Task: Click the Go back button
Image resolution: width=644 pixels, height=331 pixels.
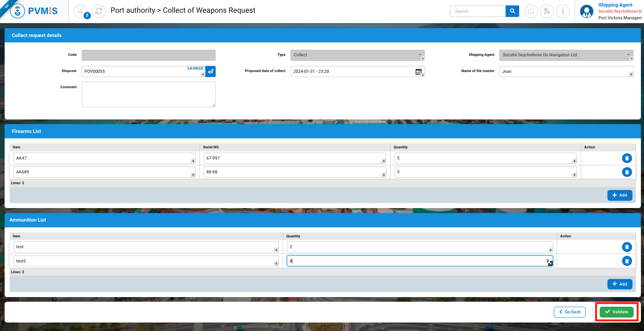Action: point(570,312)
